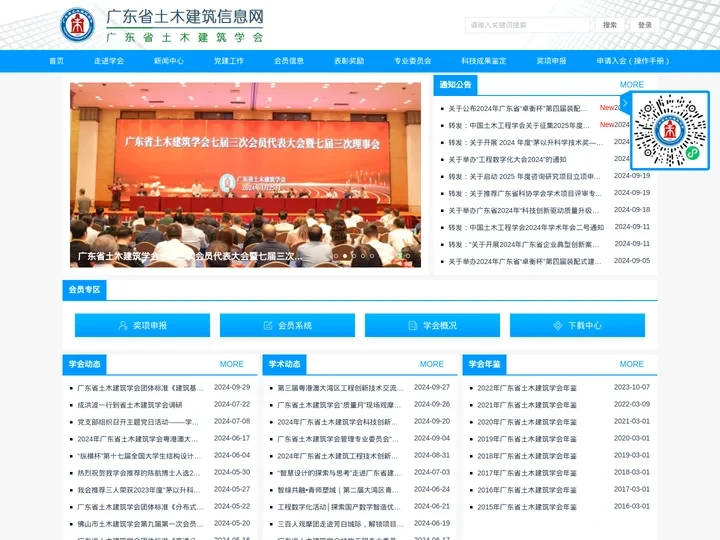Open 专业委员会 navigation menu item
The image size is (720, 540).
tap(413, 61)
